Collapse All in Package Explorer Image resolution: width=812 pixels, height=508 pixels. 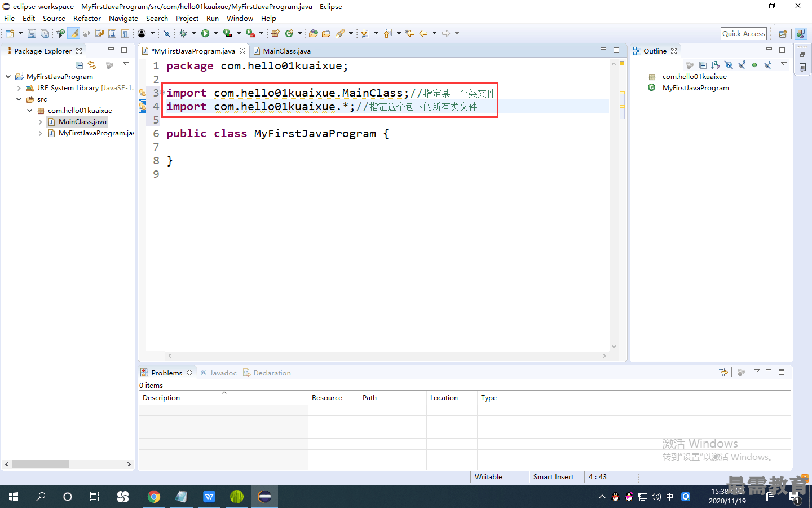coord(79,65)
